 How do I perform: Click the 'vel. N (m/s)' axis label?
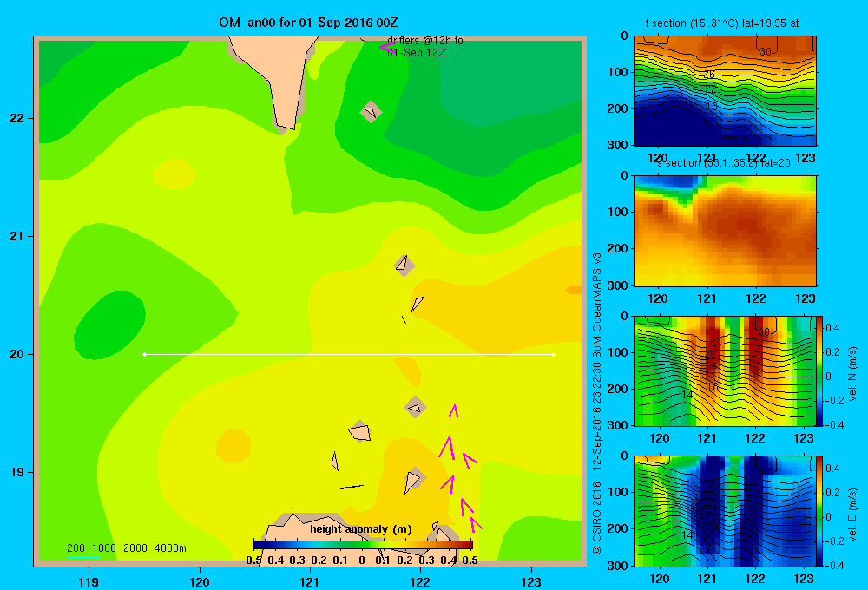[x=853, y=374]
